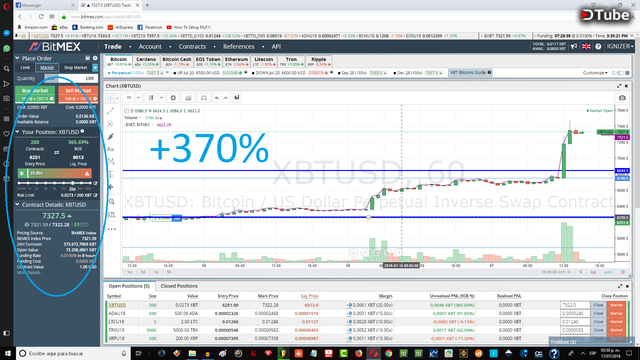Set leverage slider to the 25x stop
This screenshot has height=360, width=640.
pyautogui.click(x=72, y=183)
